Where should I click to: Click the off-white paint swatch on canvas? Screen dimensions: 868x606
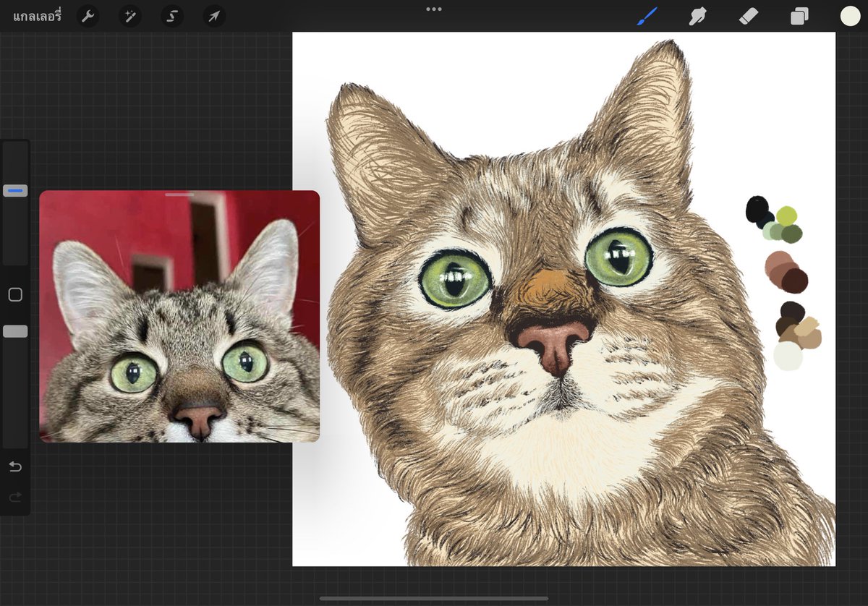(788, 356)
